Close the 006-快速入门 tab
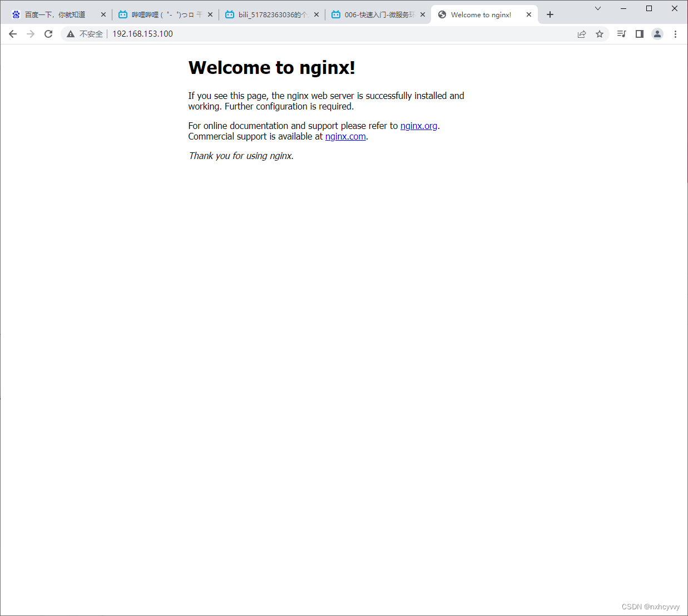 pyautogui.click(x=423, y=14)
